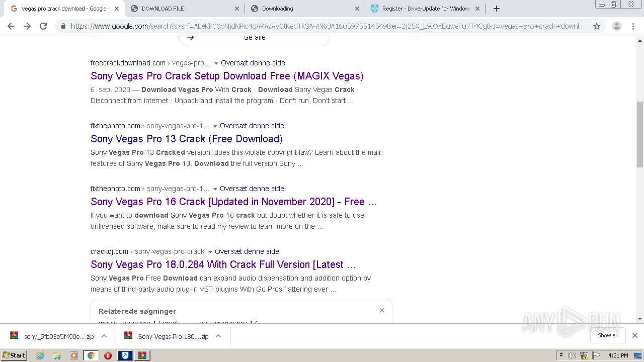Switch to Register - DriverUpdate tab
The height and width of the screenshot is (362, 644).
(425, 9)
